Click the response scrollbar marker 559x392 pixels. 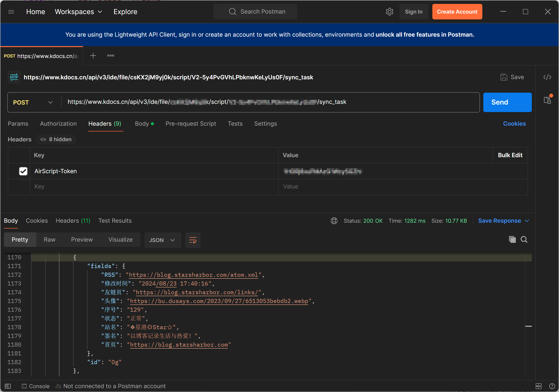pyautogui.click(x=528, y=326)
